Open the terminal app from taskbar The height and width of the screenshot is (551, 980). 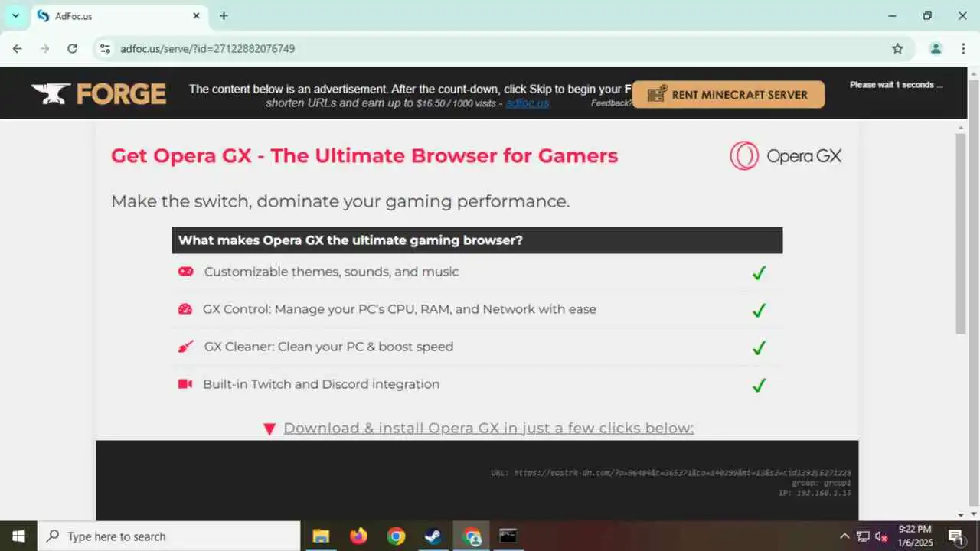coord(508,536)
